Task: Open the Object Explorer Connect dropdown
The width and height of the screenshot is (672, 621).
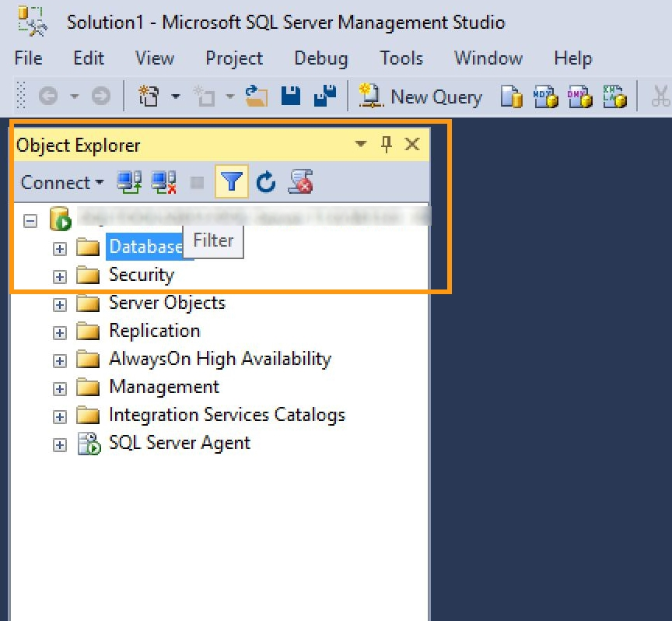Action: tap(62, 183)
